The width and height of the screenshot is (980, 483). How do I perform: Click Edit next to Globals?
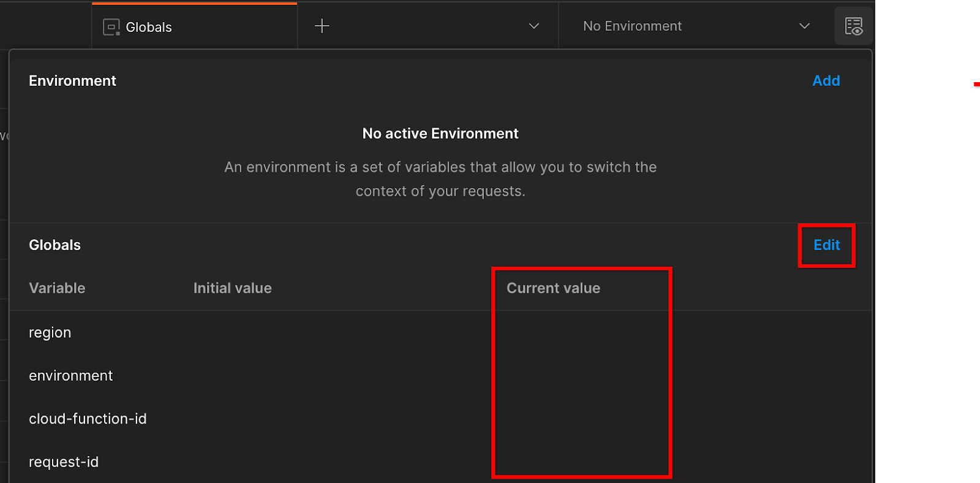click(x=826, y=245)
